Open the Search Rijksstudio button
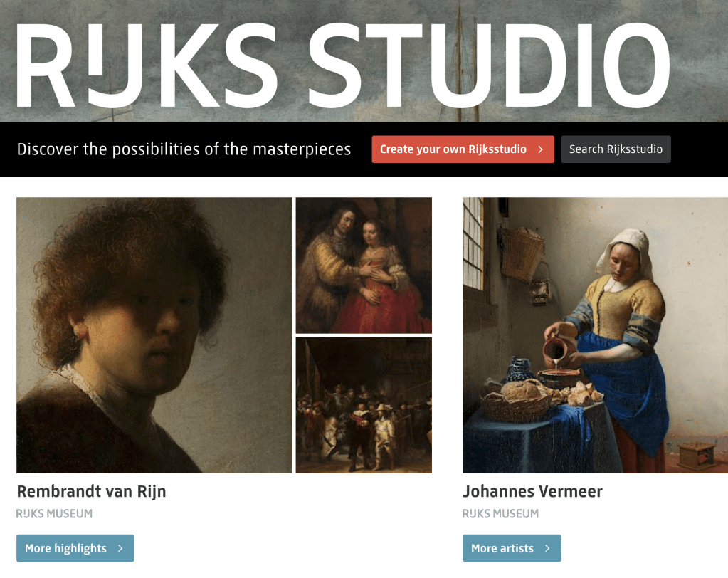This screenshot has height=578, width=728. (616, 149)
